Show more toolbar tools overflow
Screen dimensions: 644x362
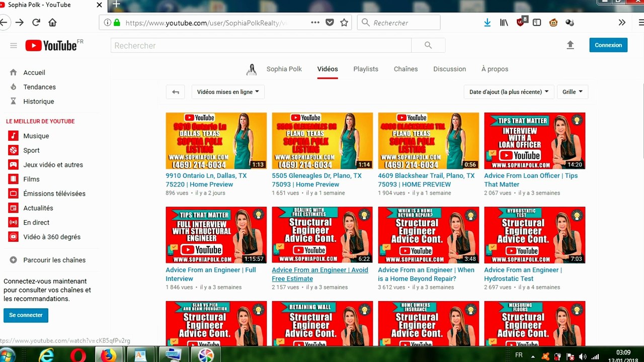click(622, 23)
